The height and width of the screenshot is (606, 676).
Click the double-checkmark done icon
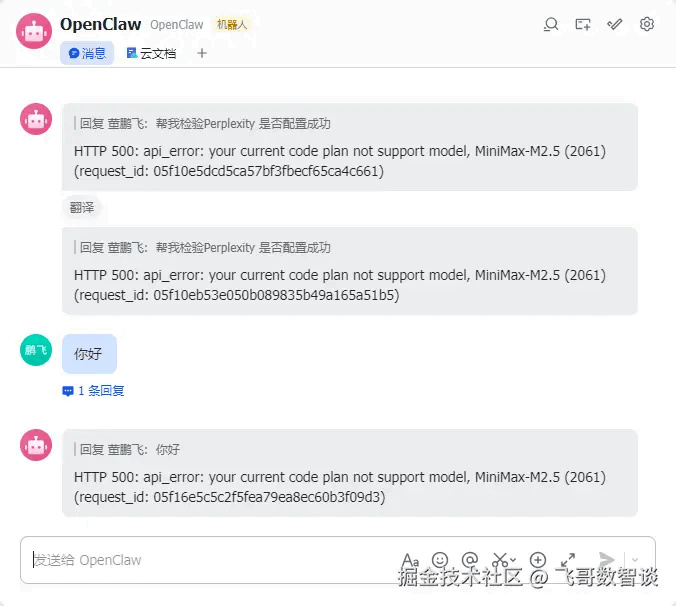[614, 24]
